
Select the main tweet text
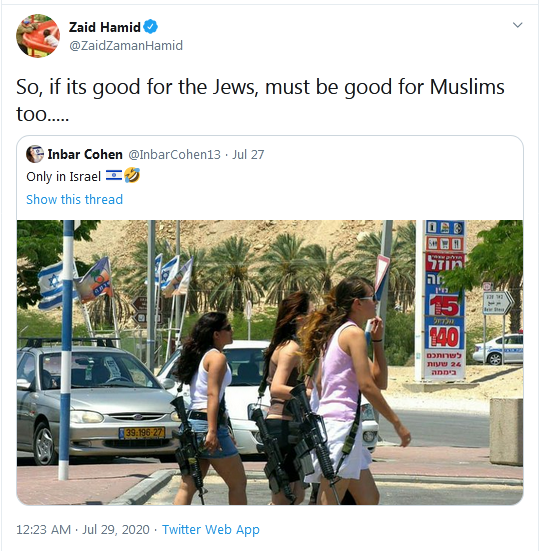[260, 100]
